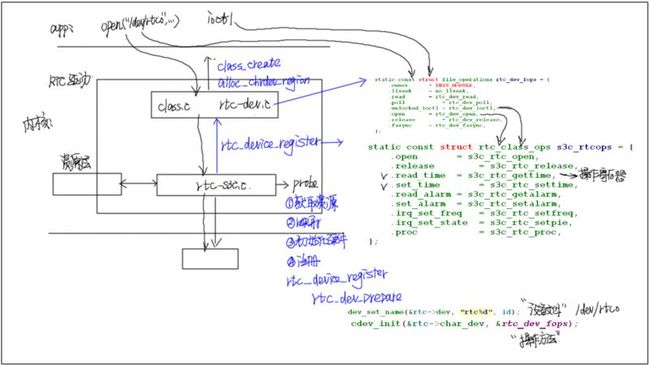Click the blue '①获取资源' step note
The image size is (650, 365).
point(312,203)
